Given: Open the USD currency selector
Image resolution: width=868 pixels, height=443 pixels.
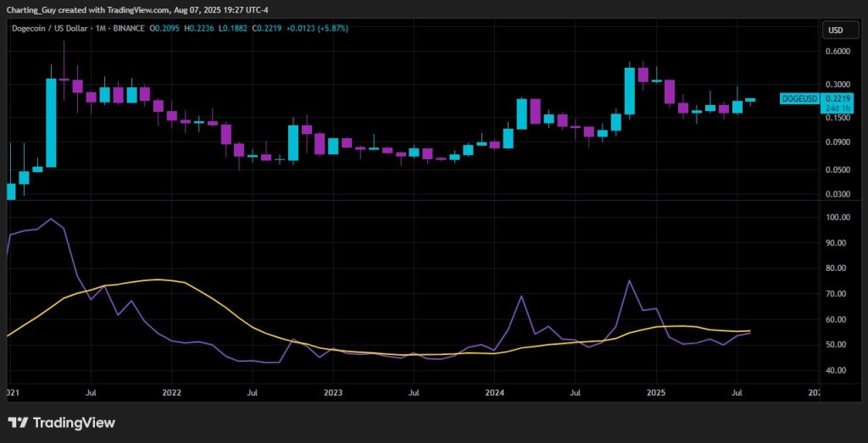Looking at the screenshot, I should point(834,31).
